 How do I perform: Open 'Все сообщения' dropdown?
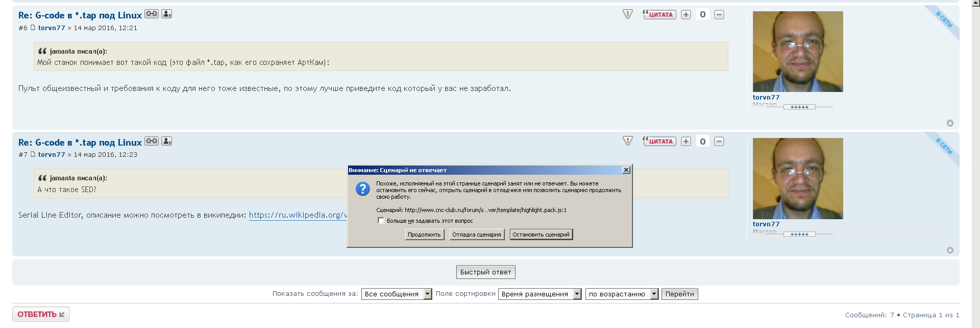[x=397, y=294]
